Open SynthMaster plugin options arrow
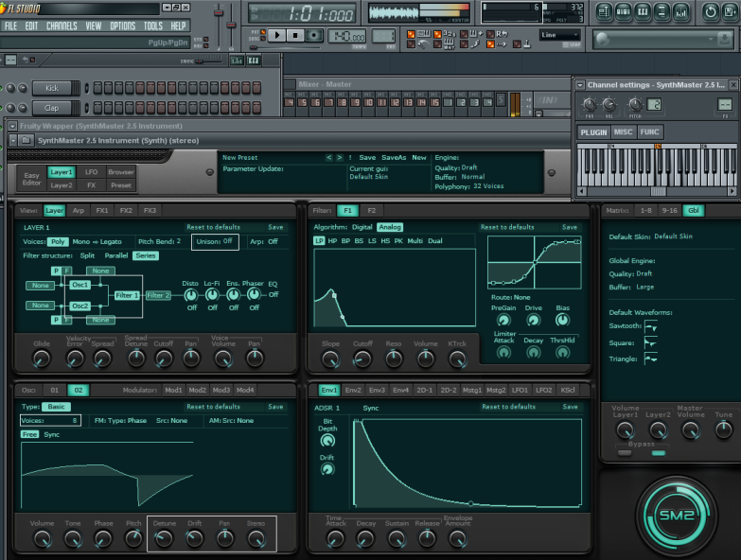 (x=12, y=140)
